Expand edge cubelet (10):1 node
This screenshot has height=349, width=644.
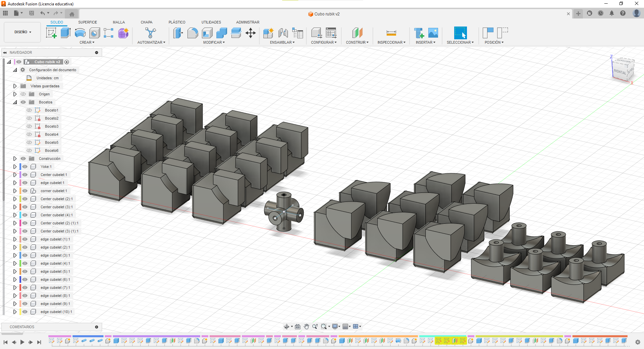(x=15, y=312)
